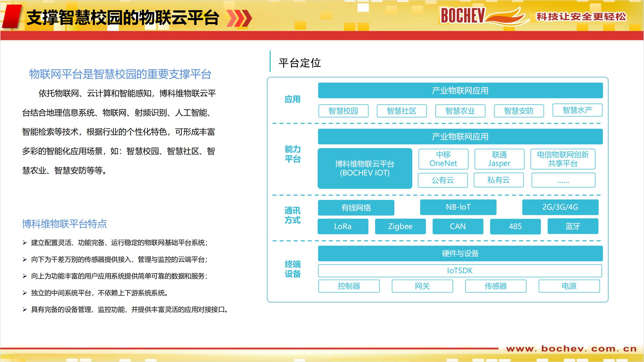
Task: Select the slogan 科技让安全更轻松
Action: [x=581, y=17]
